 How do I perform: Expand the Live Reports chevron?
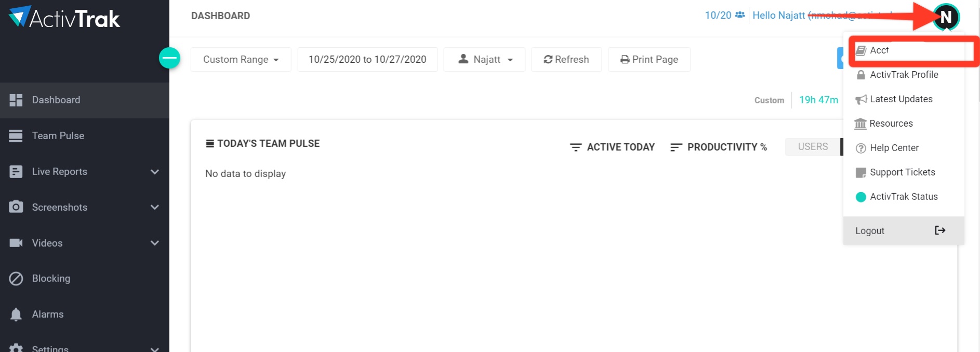[x=154, y=171]
